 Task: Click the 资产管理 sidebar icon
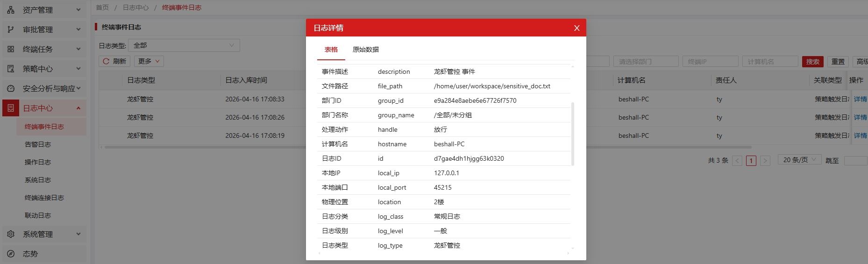pyautogui.click(x=11, y=10)
